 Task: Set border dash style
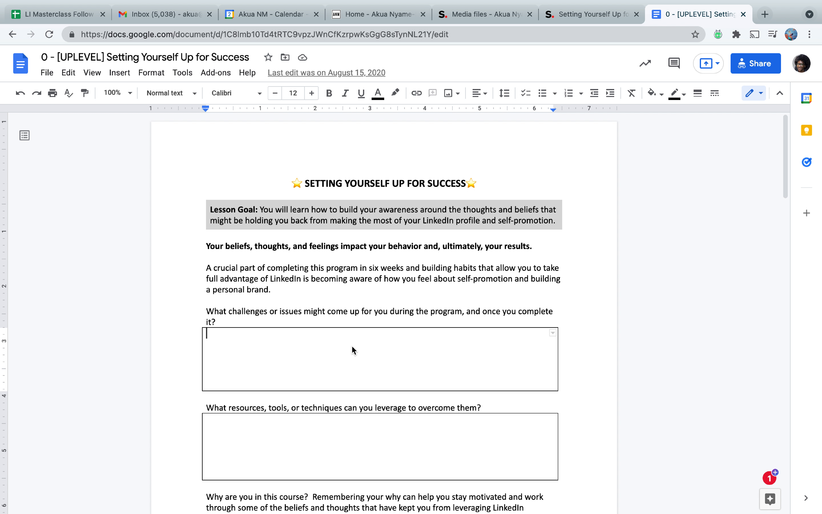point(714,93)
